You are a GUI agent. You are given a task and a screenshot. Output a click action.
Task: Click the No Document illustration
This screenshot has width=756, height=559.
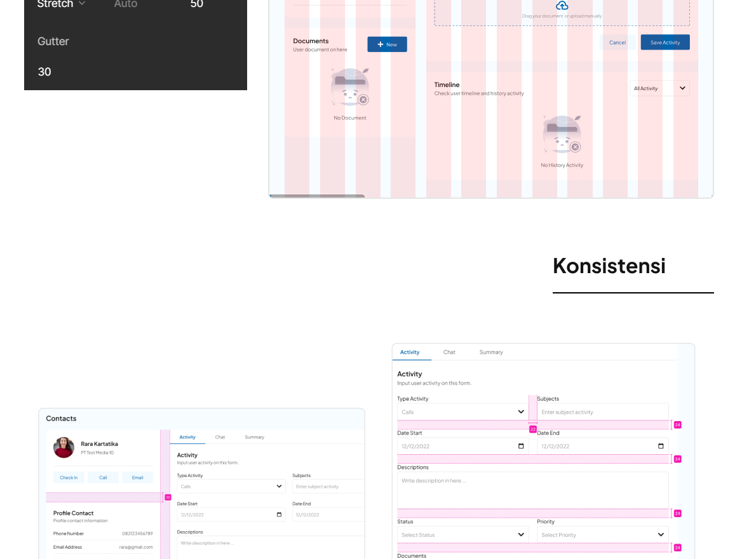pyautogui.click(x=349, y=88)
